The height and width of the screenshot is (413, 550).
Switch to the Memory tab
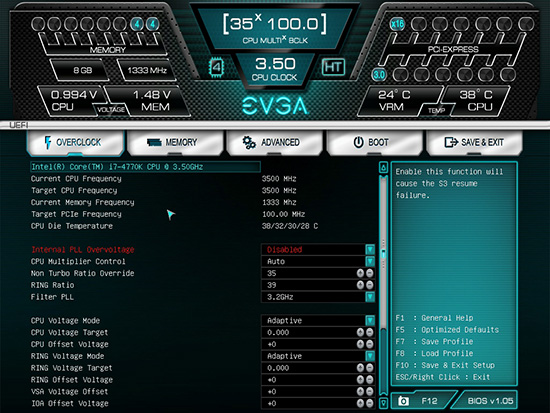175,142
